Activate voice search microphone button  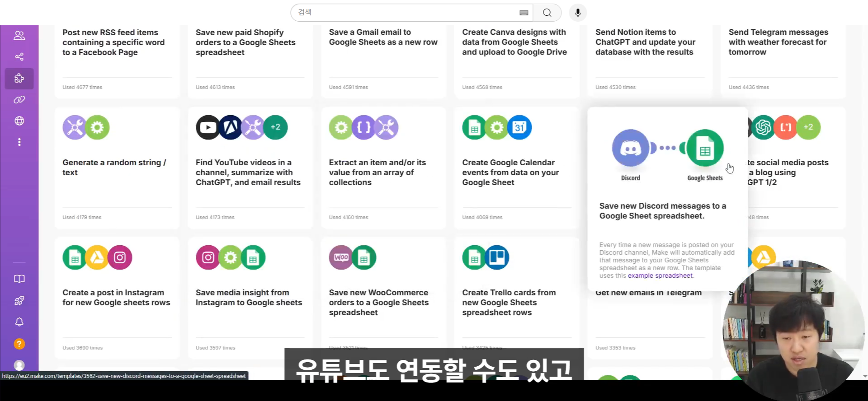click(x=578, y=13)
